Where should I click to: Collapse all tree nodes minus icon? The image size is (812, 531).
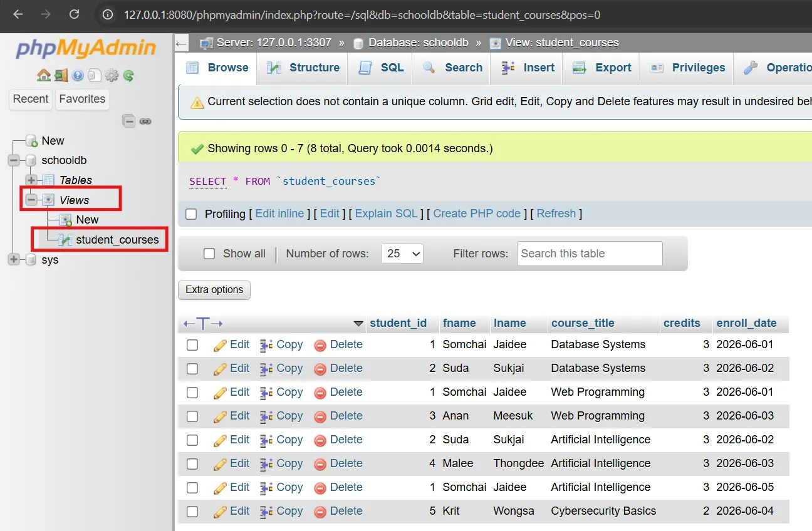tap(129, 121)
